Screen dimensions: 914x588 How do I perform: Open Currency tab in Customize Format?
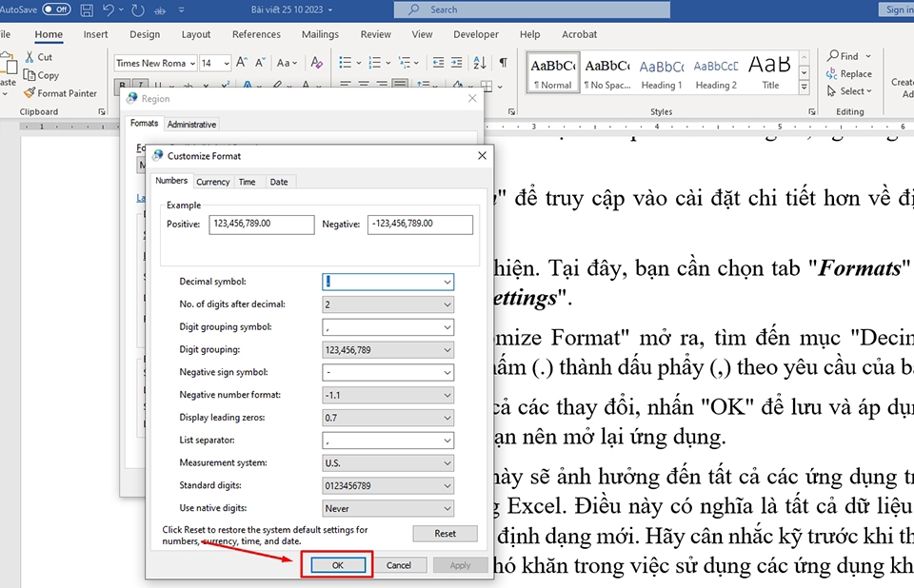tap(212, 182)
